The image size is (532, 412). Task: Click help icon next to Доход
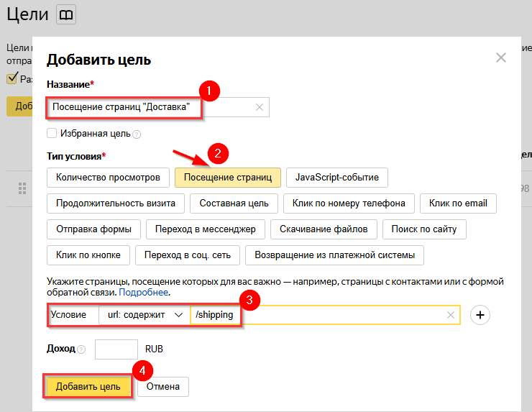pyautogui.click(x=81, y=349)
